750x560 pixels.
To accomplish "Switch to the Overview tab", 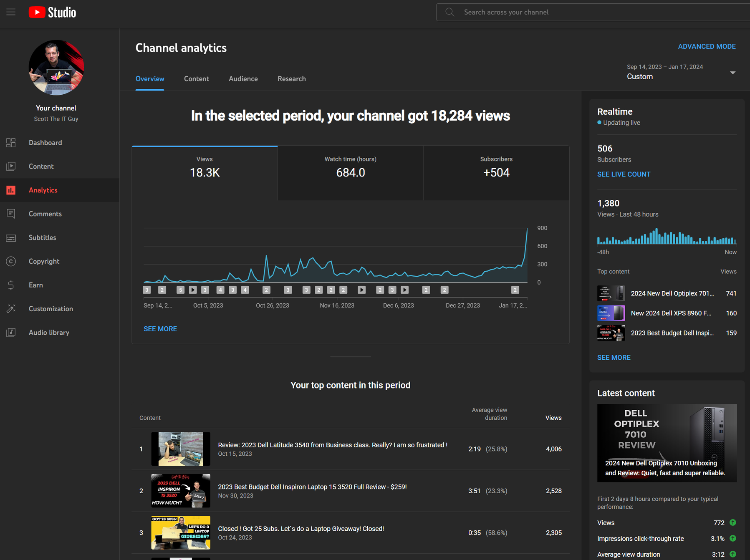I will coord(150,79).
